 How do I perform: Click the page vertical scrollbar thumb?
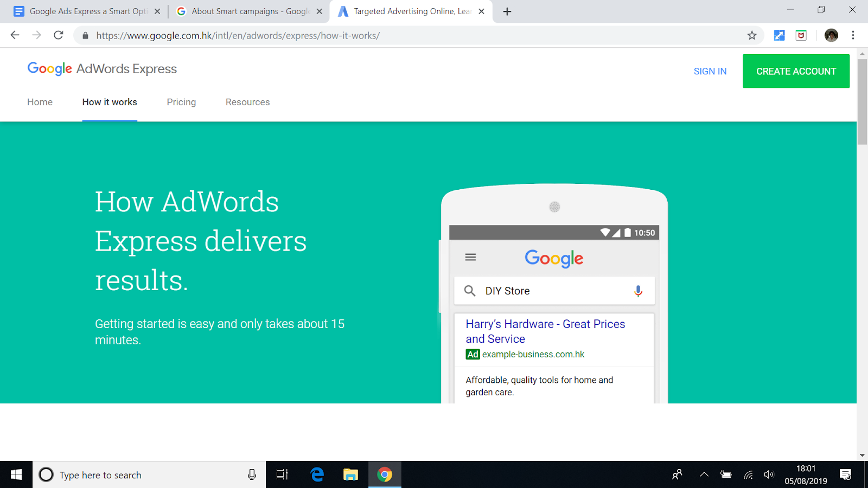862,102
